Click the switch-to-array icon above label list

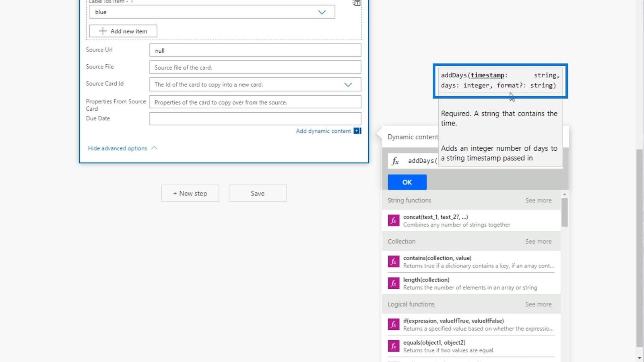click(x=357, y=3)
